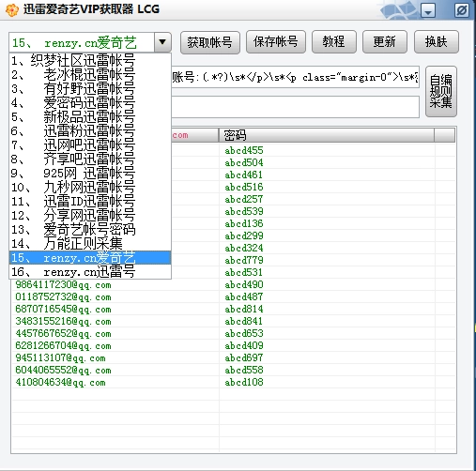Image resolution: width=476 pixels, height=471 pixels.
Task: Click account row 0118752732@qq.com
Action: (x=63, y=297)
